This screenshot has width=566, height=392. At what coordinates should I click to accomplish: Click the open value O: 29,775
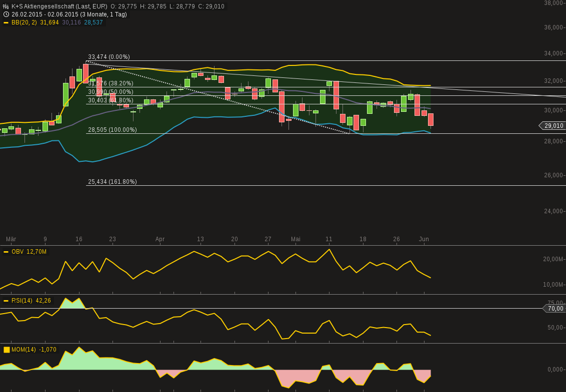click(x=123, y=6)
